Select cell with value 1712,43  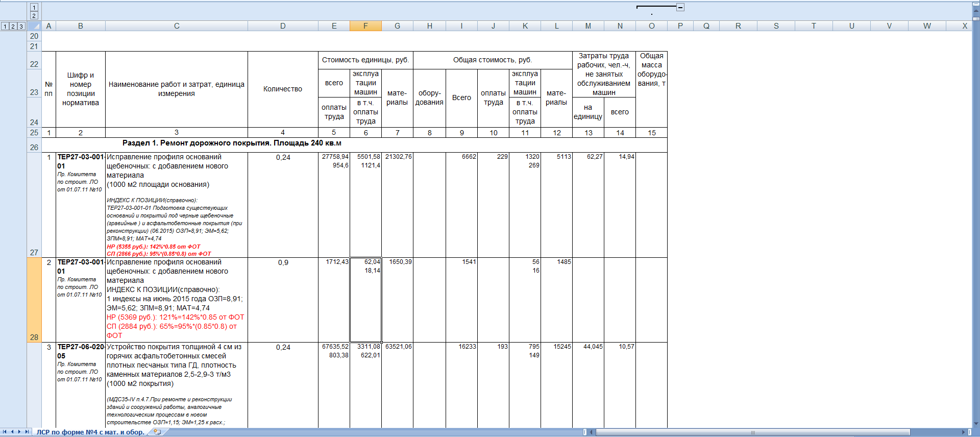click(334, 300)
